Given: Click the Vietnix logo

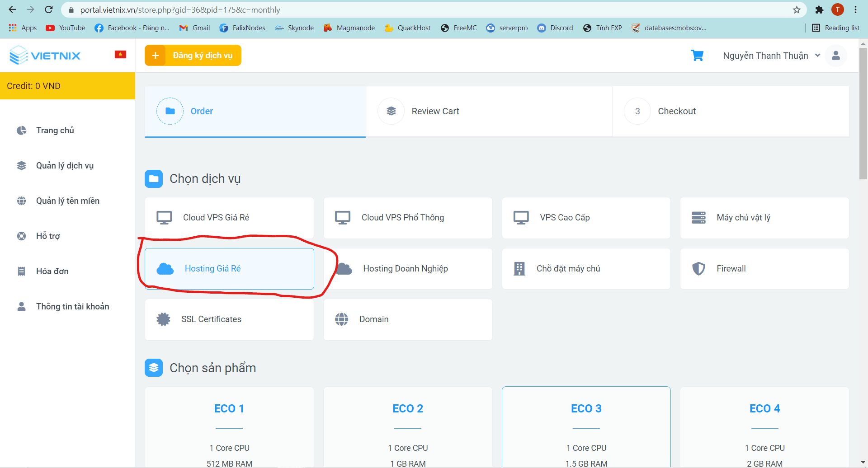Looking at the screenshot, I should point(45,56).
